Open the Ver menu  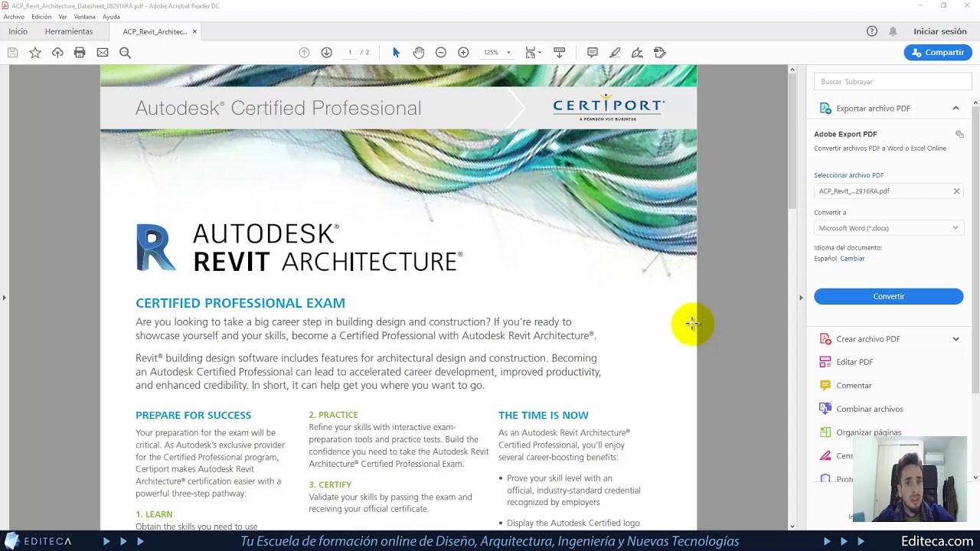coord(63,17)
